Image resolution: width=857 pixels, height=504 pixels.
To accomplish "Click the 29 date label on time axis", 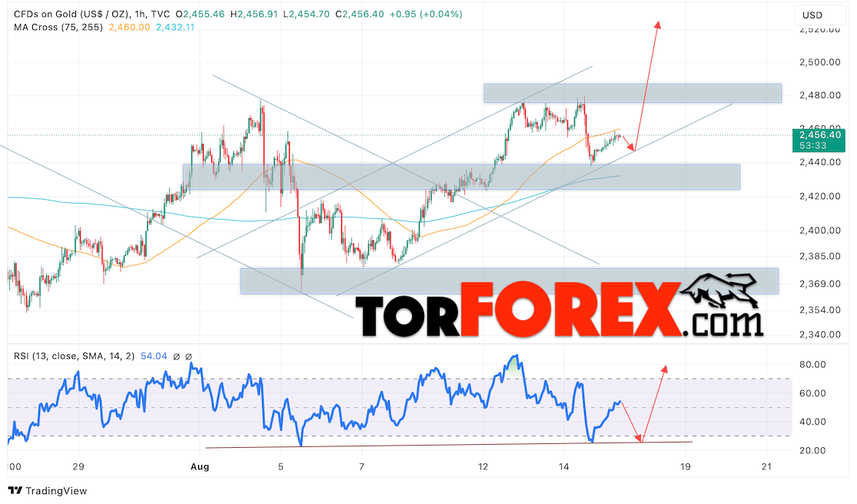I will click(78, 467).
